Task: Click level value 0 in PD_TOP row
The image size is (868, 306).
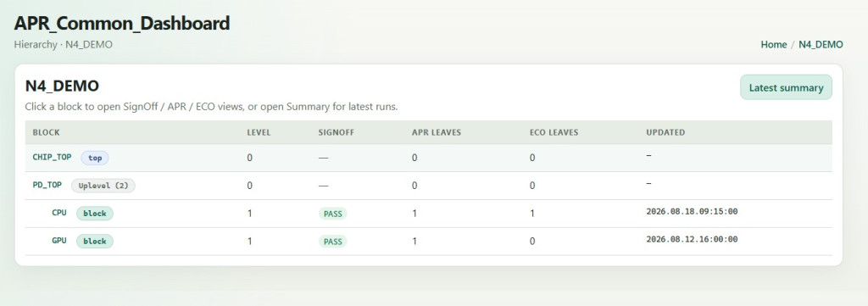Action: (250, 186)
